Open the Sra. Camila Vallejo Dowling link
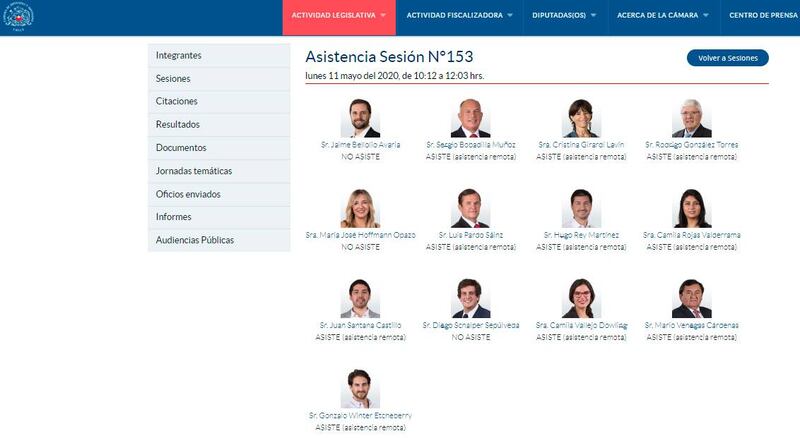Viewport: 800px width, 438px height. [x=581, y=325]
